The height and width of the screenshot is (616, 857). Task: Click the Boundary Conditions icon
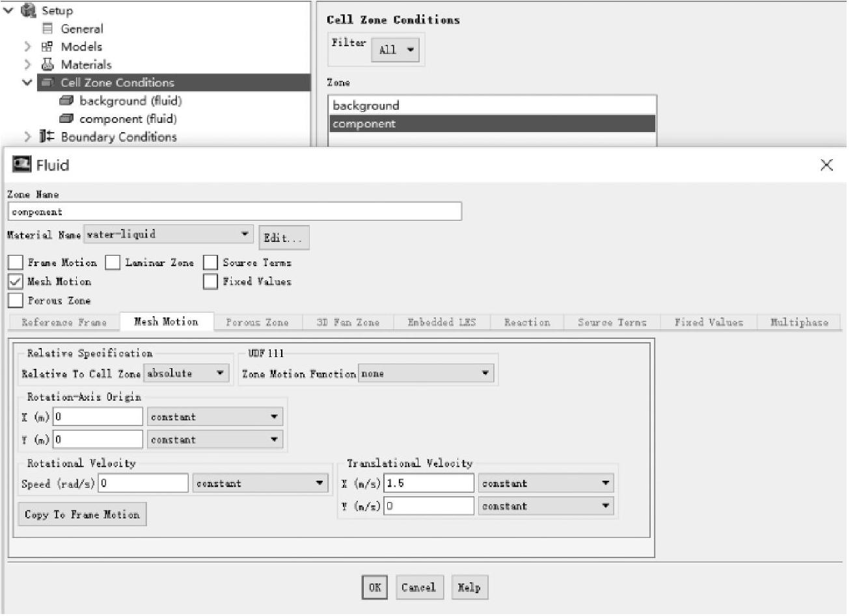pyautogui.click(x=47, y=137)
